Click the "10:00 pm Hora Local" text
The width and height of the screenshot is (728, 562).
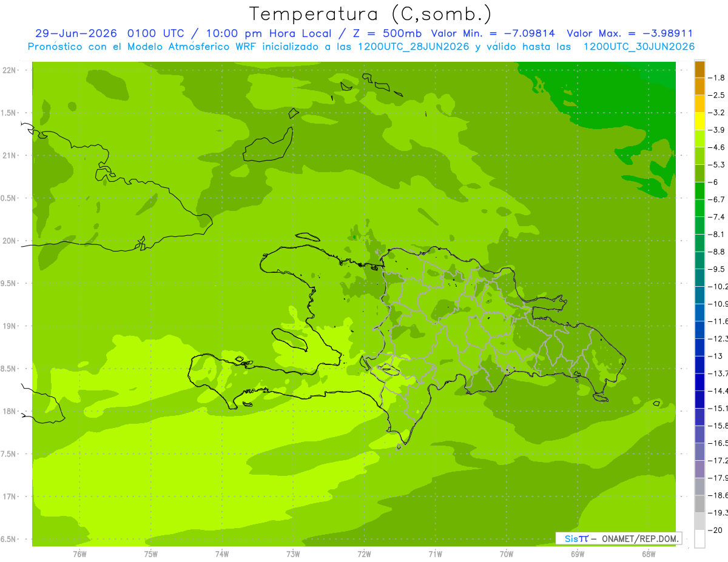(x=268, y=33)
